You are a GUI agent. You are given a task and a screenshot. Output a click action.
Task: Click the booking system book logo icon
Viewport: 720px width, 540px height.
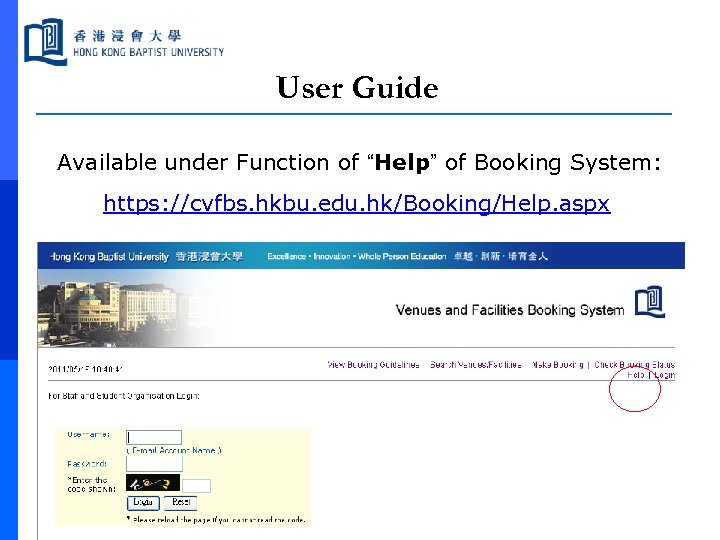point(650,302)
